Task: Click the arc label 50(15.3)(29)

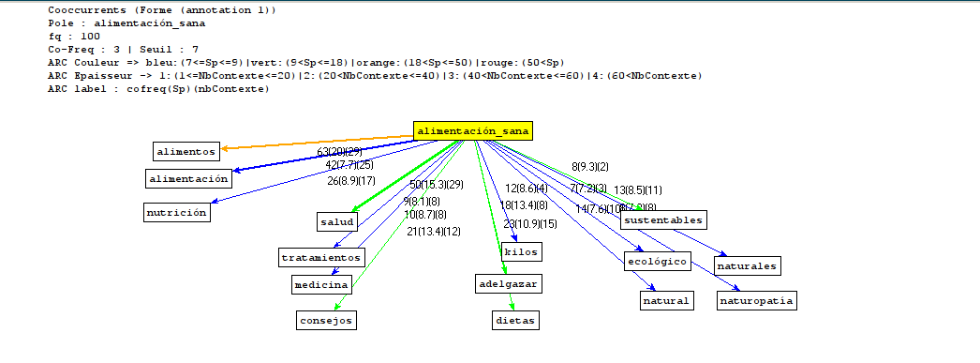Action: tap(437, 184)
